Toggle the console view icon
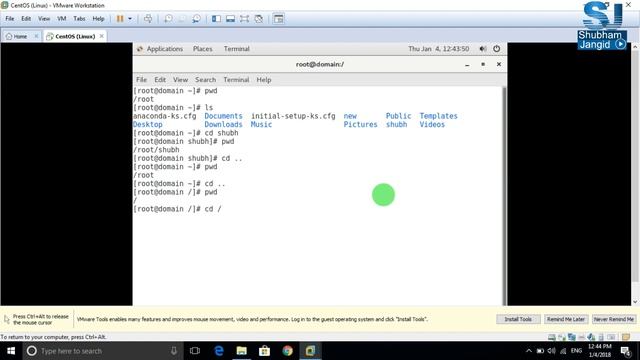 tap(278, 19)
